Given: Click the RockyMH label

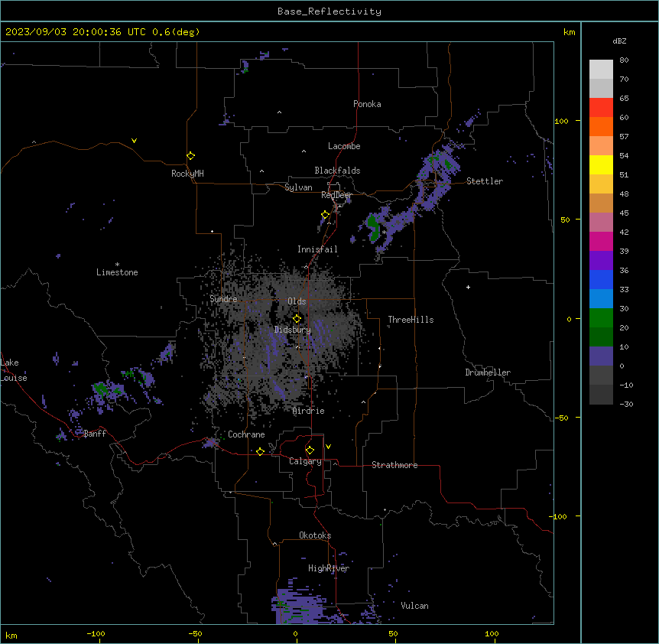Looking at the screenshot, I should click(x=187, y=174).
